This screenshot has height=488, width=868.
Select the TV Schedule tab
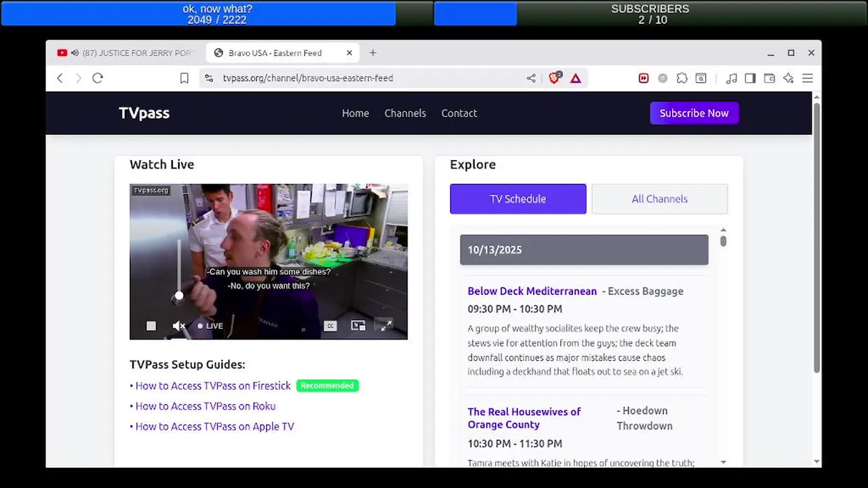518,199
